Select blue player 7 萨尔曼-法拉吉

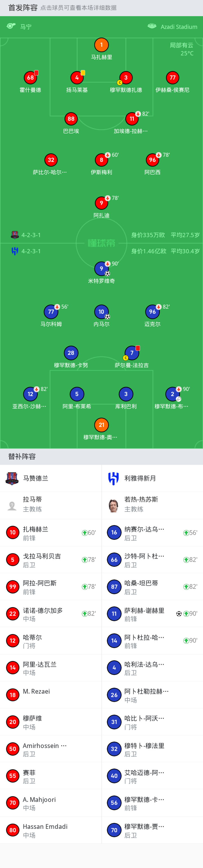[x=131, y=353]
